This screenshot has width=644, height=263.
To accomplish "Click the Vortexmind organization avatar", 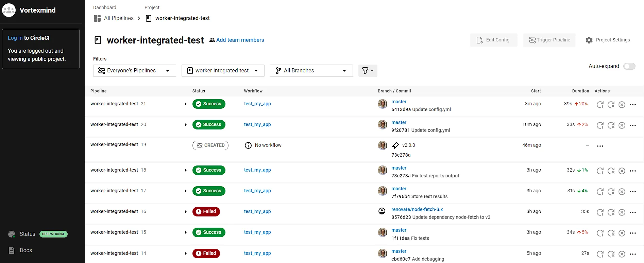I will [x=9, y=10].
